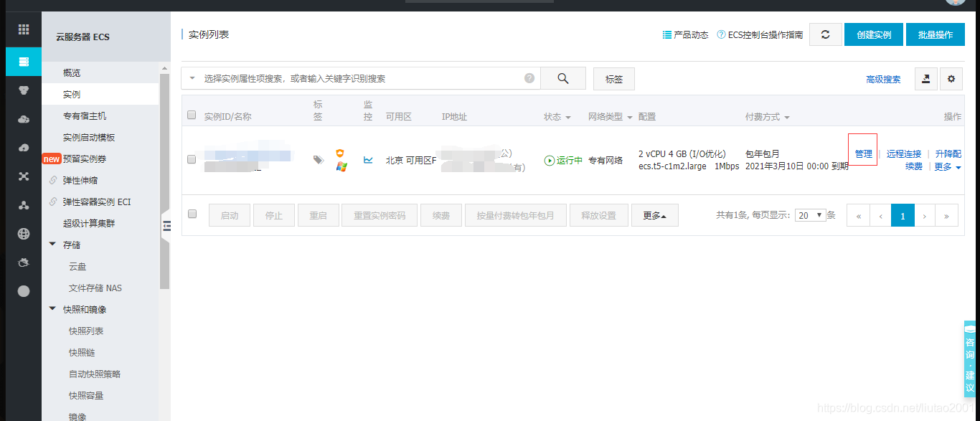
Task: Click the 续费 link in instance row
Action: [x=914, y=166]
